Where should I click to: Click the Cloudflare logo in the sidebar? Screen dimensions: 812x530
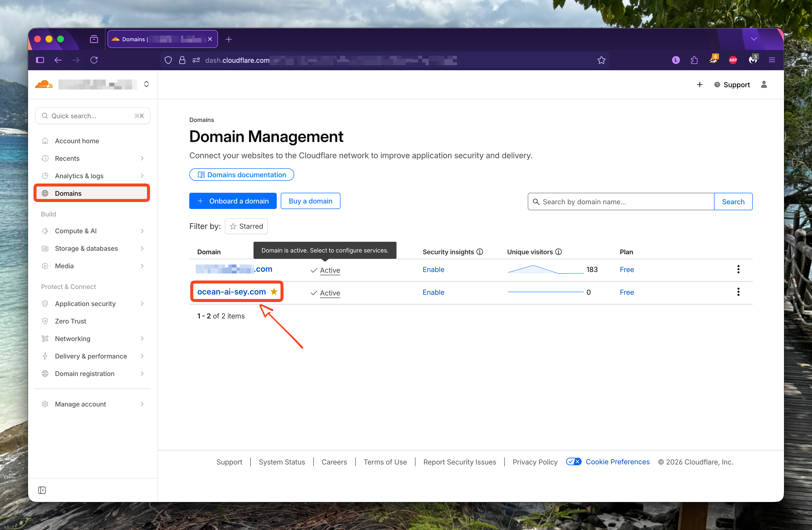[x=44, y=84]
